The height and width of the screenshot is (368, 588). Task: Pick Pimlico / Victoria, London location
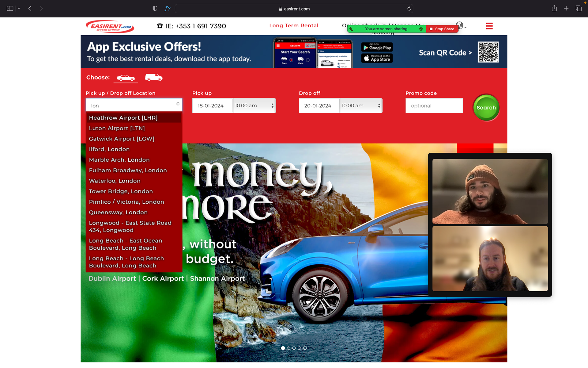click(x=134, y=202)
